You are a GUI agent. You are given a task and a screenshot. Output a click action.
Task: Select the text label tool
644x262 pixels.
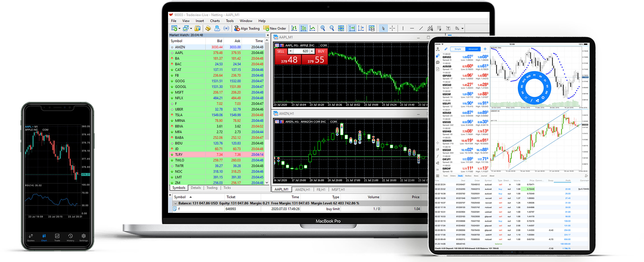click(448, 28)
